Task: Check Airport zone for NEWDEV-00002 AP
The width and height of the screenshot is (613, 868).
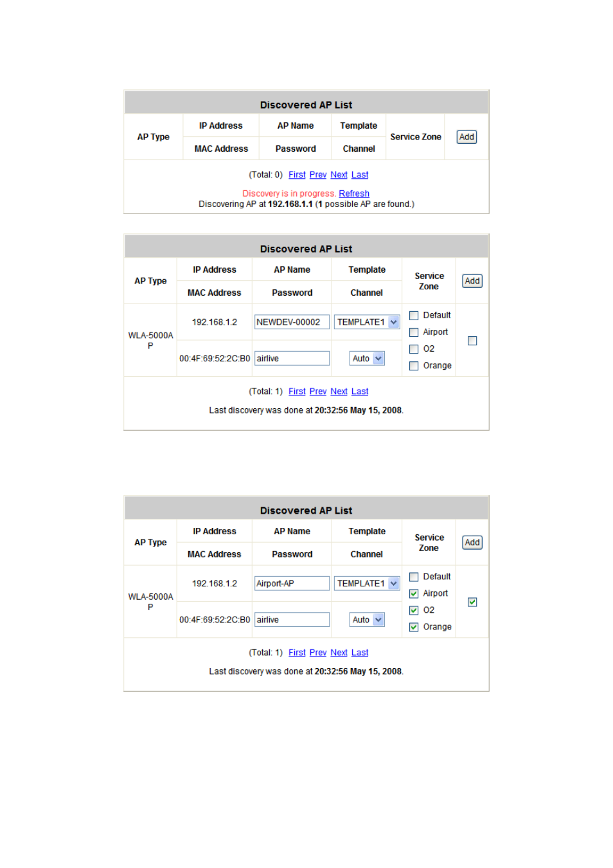Action: tap(414, 332)
